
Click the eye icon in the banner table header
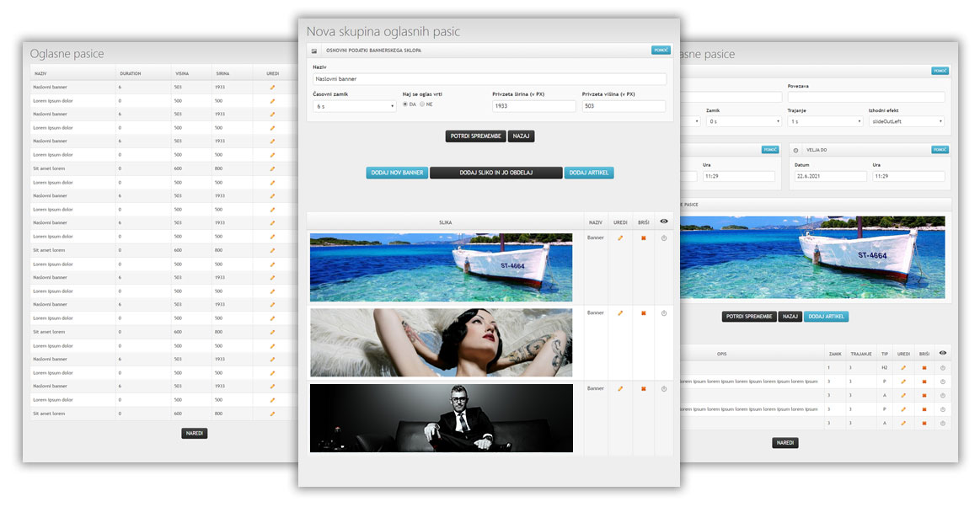tap(664, 221)
